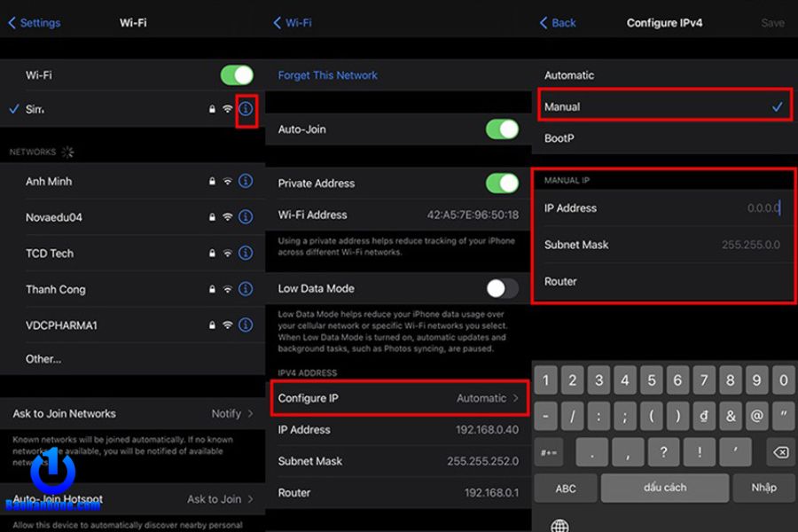The height and width of the screenshot is (532, 798).
Task: Open details icon for Thanh Cong network
Action: pyautogui.click(x=246, y=289)
